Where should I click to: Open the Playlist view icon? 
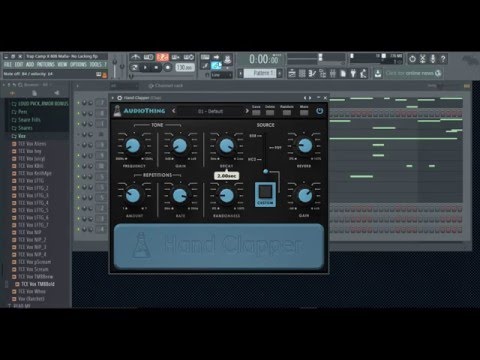pos(292,73)
